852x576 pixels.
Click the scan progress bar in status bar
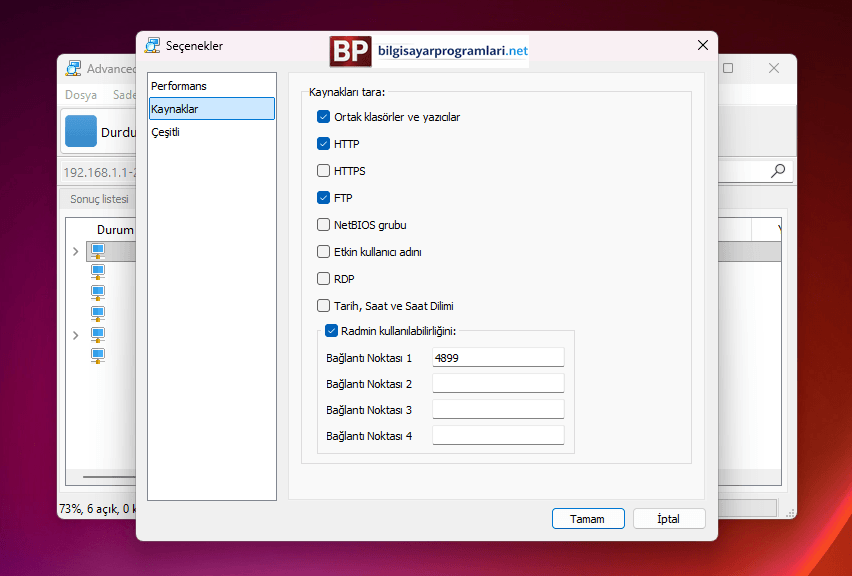coord(747,508)
